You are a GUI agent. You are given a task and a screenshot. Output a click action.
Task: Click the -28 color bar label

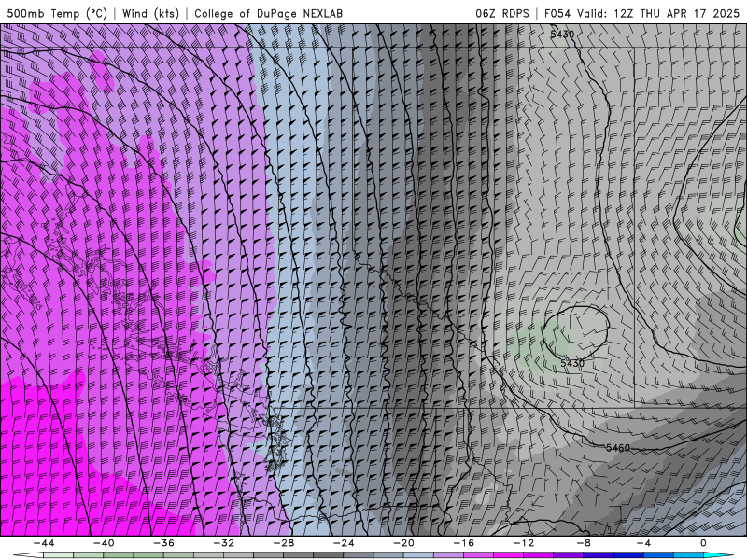point(284,543)
